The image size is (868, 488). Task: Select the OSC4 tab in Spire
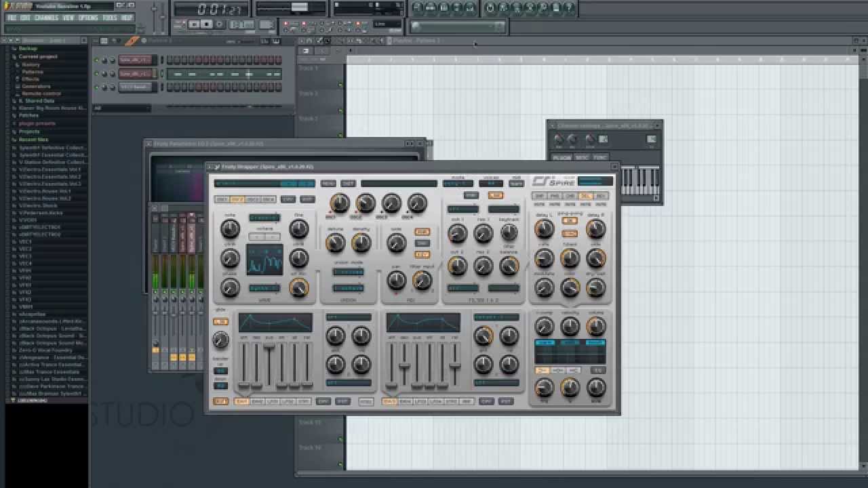[269, 199]
